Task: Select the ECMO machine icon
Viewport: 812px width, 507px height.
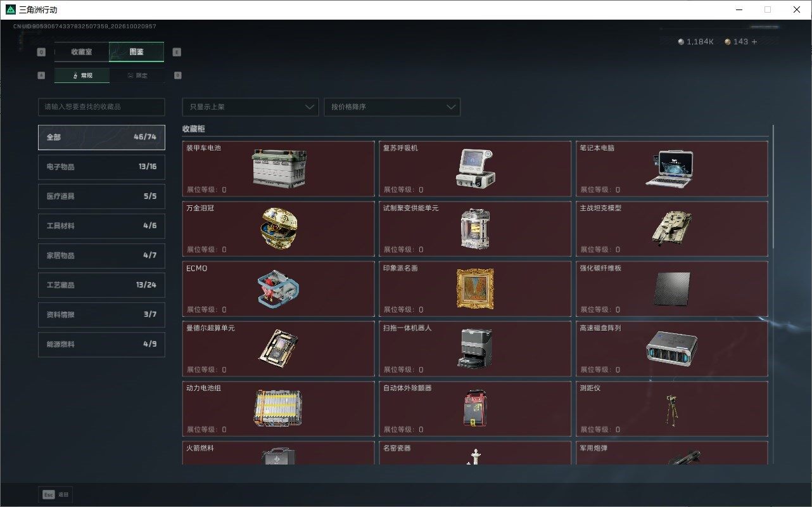Action: [x=279, y=288]
